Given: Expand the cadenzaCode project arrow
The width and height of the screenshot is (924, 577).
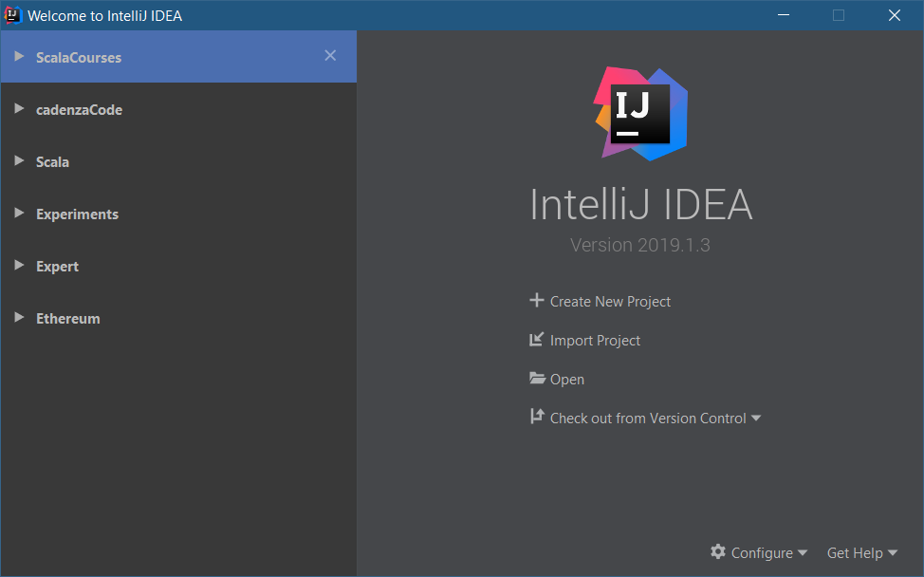Looking at the screenshot, I should coord(19,108).
